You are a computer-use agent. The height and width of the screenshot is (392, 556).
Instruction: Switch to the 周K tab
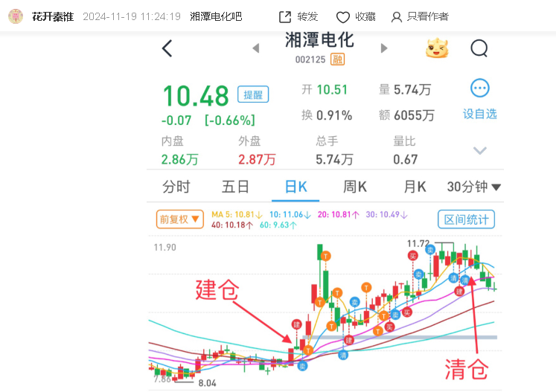click(355, 187)
